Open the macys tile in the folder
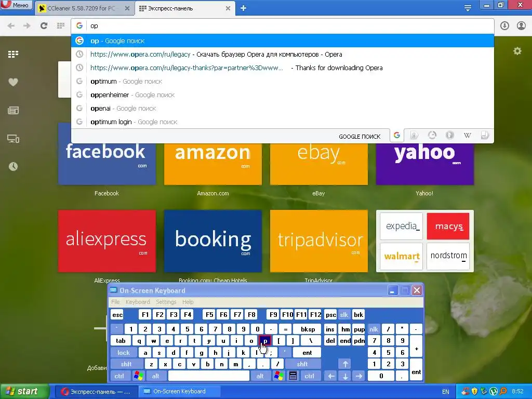Screen dimensions: 532x399 pyautogui.click(x=448, y=227)
